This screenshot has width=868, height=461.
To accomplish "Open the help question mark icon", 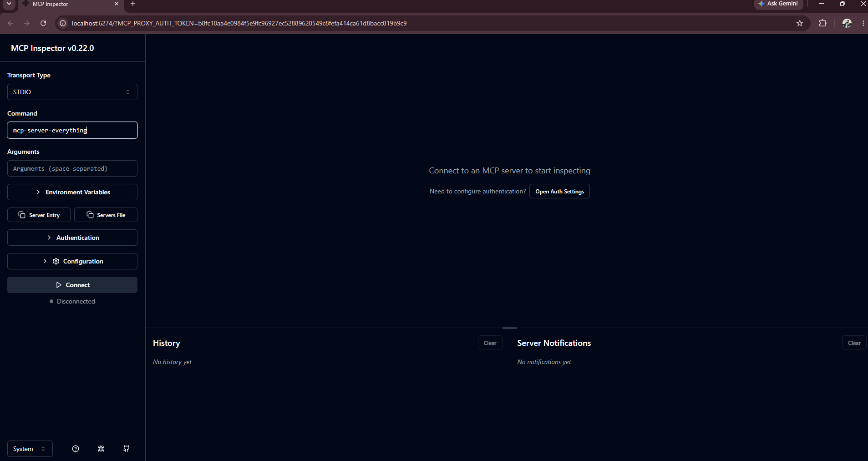I will pyautogui.click(x=76, y=449).
